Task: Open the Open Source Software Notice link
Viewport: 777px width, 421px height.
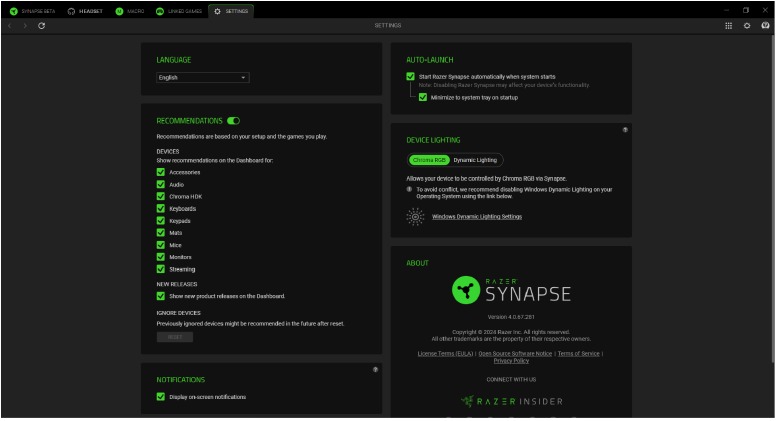Action: click(515, 354)
